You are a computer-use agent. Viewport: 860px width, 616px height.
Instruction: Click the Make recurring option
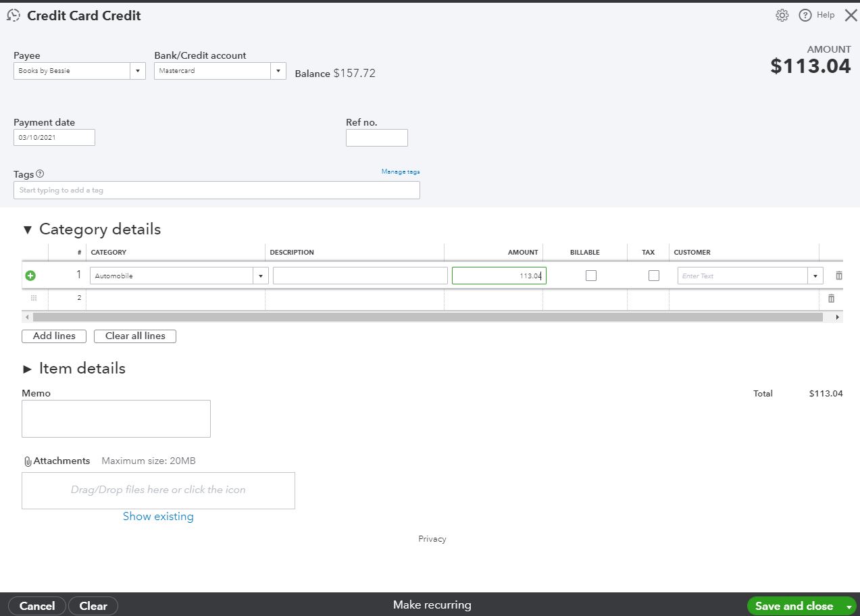click(x=432, y=605)
